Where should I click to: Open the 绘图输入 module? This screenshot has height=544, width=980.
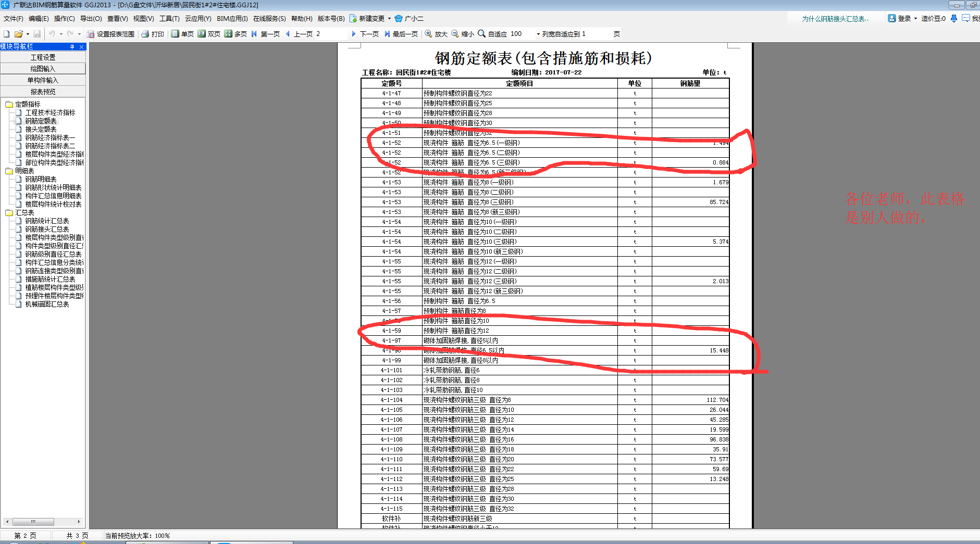(x=43, y=69)
